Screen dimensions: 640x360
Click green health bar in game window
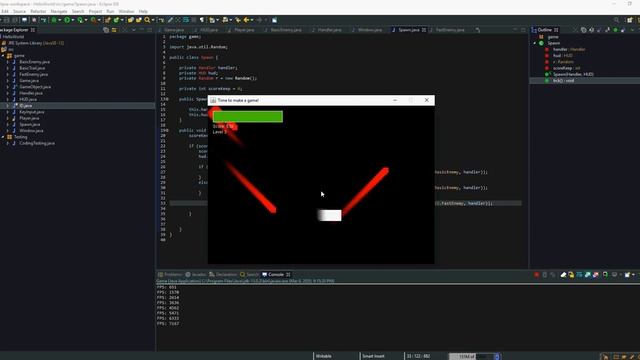248,117
